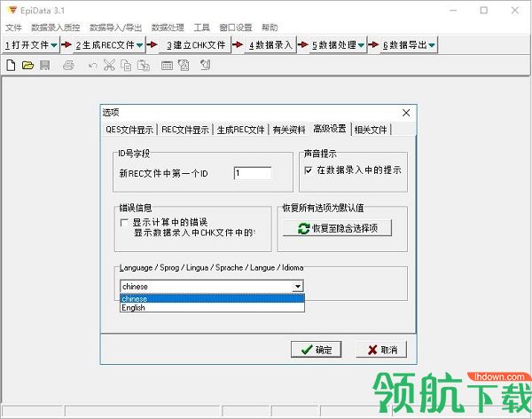This screenshot has height=419, width=532.
Task: Click the preview data form icon
Action: pyautogui.click(x=184, y=65)
